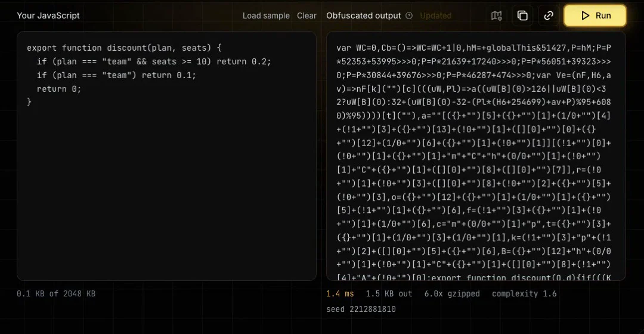Screen dimensions: 644x334
Task: Click the share link icon
Action: pyautogui.click(x=549, y=16)
